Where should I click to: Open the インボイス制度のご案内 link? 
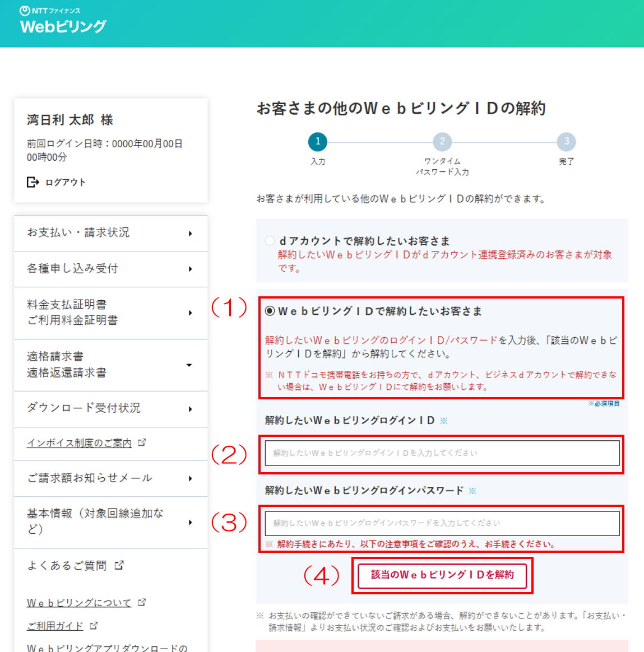79,443
